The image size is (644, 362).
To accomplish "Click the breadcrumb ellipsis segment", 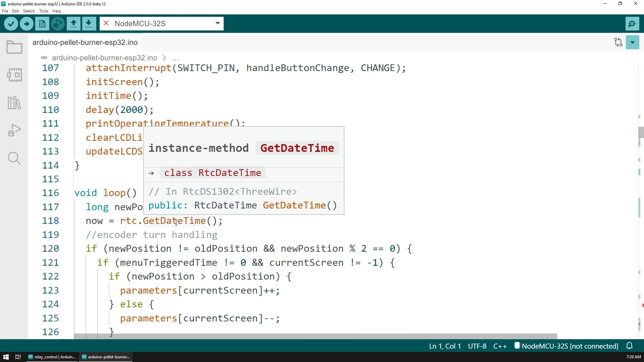I will pyautogui.click(x=175, y=58).
